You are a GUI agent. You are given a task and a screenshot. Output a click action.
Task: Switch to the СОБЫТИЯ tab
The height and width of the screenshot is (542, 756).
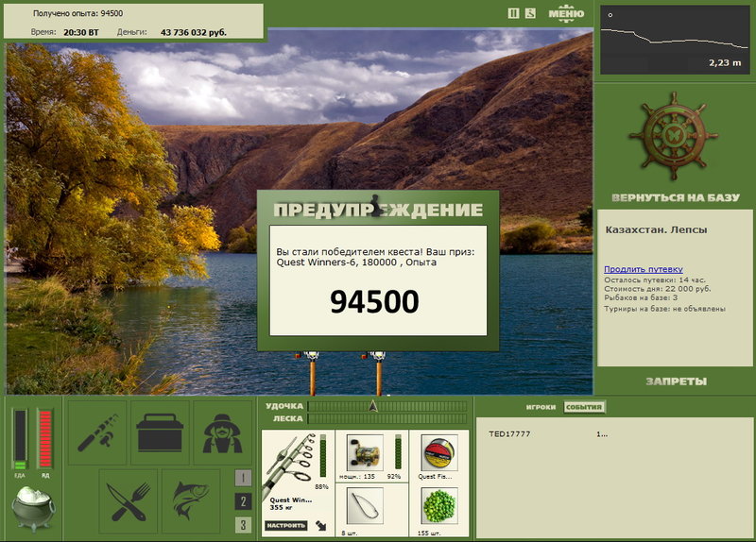tap(584, 407)
